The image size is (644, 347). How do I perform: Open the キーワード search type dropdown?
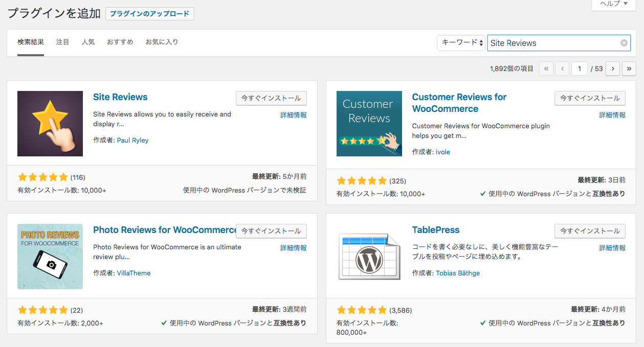461,43
